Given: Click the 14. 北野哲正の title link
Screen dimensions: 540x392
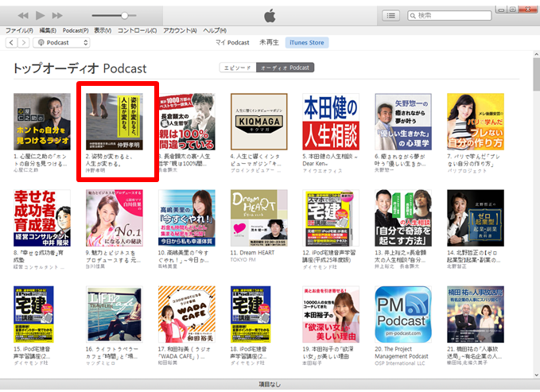Looking at the screenshot, I should (x=473, y=256).
